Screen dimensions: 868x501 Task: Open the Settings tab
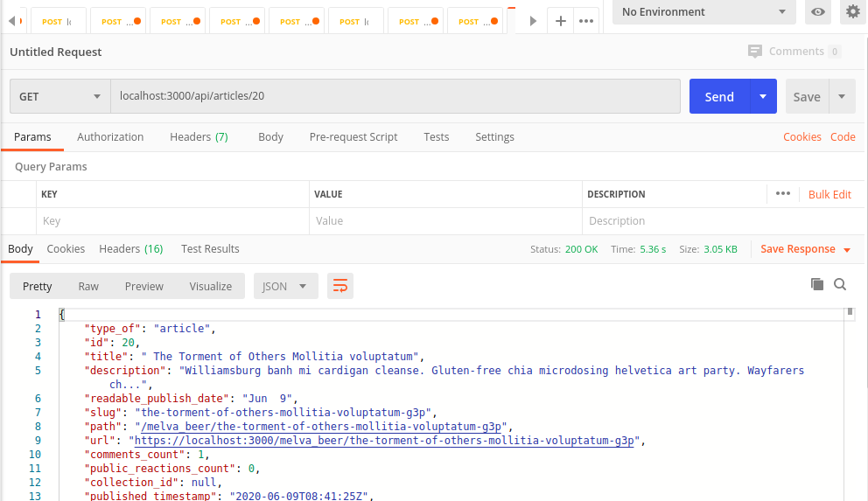tap(494, 136)
